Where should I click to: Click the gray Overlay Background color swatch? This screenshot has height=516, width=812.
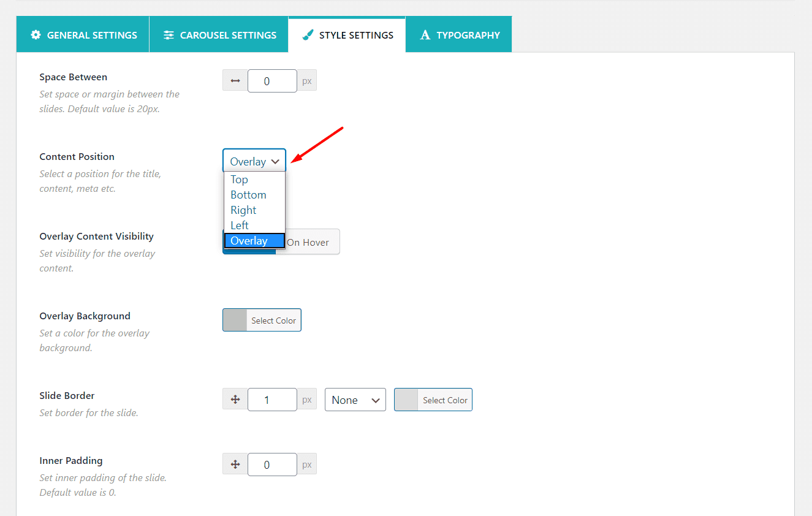point(235,321)
